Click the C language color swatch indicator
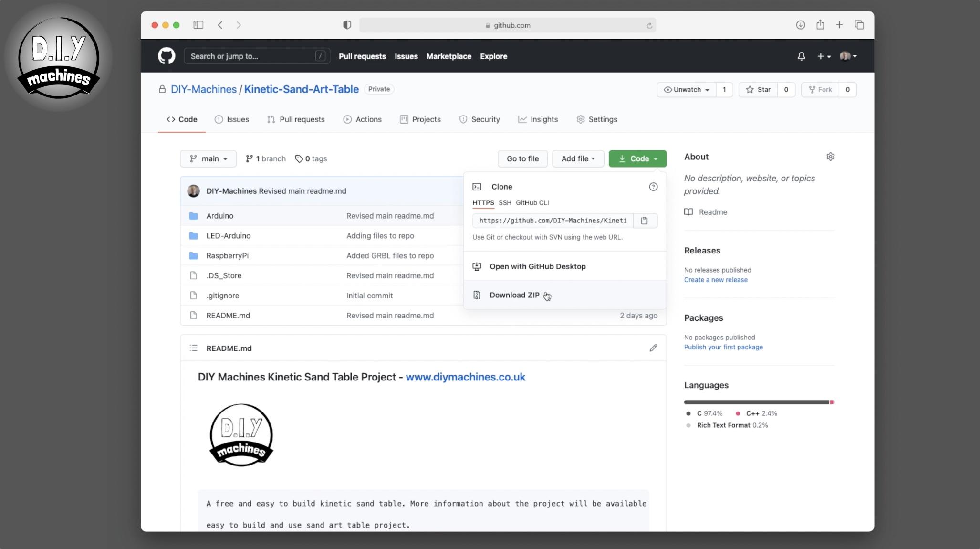The width and height of the screenshot is (980, 549). (x=688, y=413)
